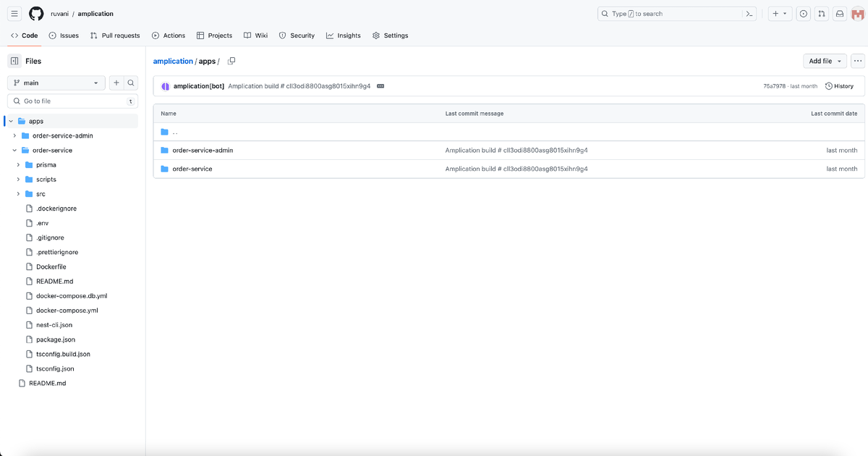Open commit message link in the header bar
The image size is (868, 456).
coord(299,86)
